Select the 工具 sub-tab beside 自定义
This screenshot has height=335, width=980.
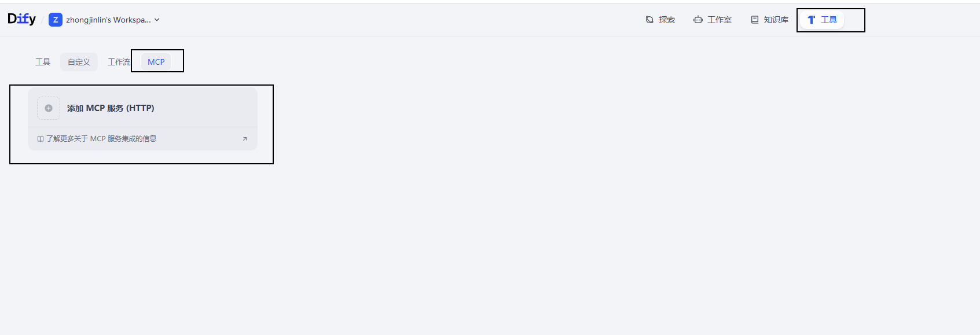coord(43,62)
